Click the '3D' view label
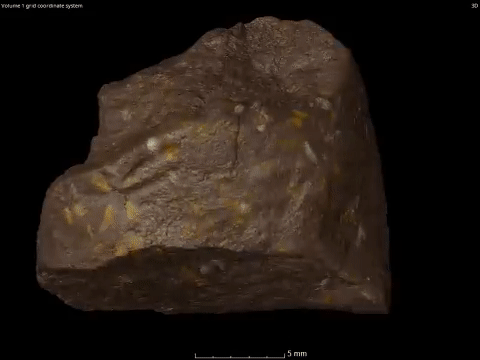The image size is (480, 360). pyautogui.click(x=475, y=6)
